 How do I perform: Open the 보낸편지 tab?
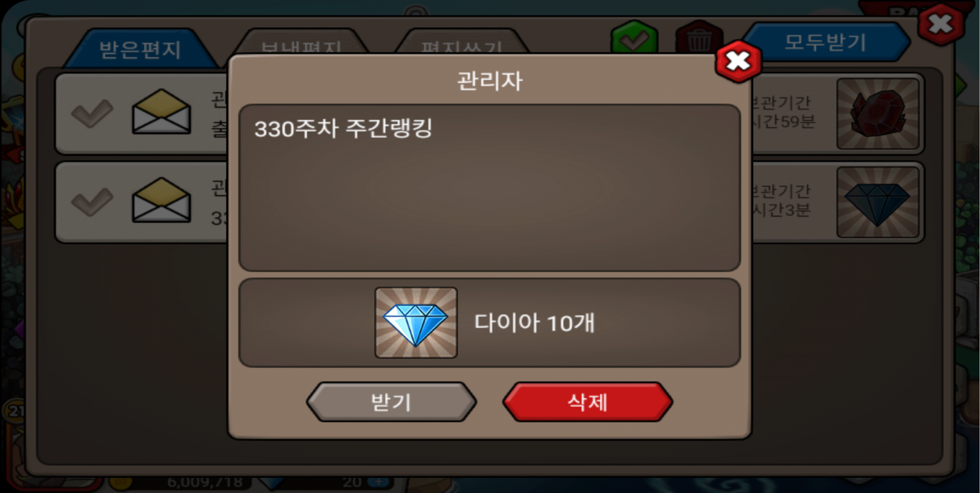click(301, 43)
